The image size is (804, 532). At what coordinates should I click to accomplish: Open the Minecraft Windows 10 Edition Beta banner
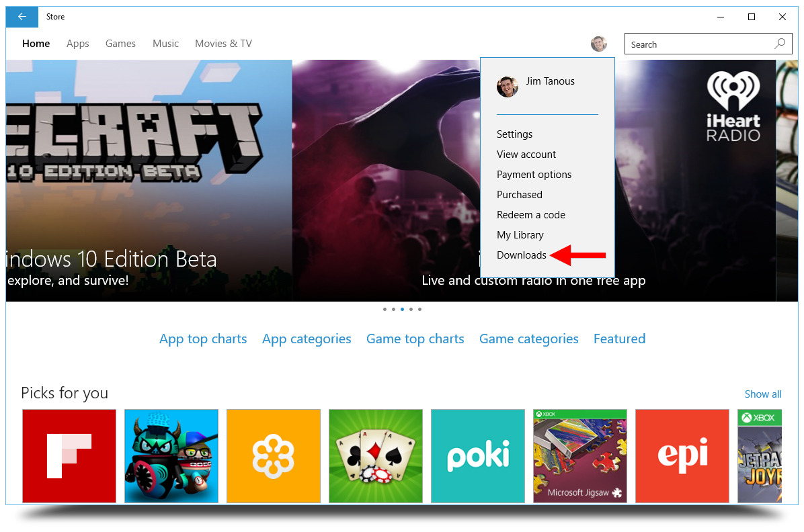[149, 181]
